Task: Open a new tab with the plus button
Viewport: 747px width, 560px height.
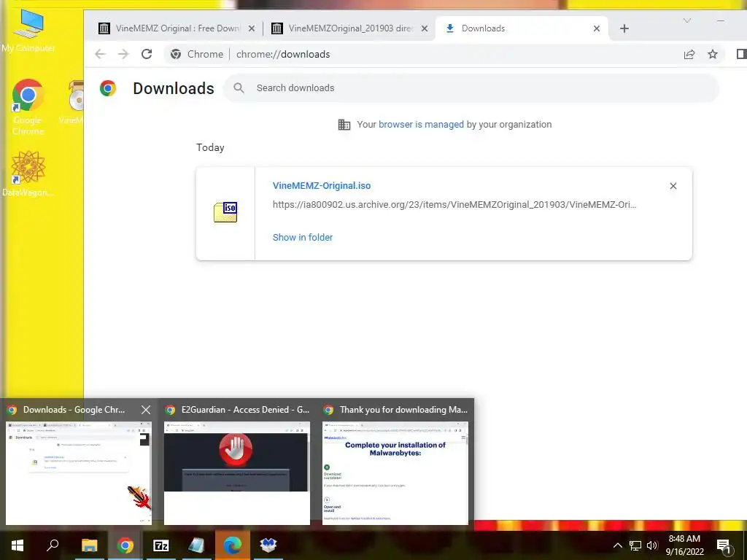Action: tap(624, 28)
